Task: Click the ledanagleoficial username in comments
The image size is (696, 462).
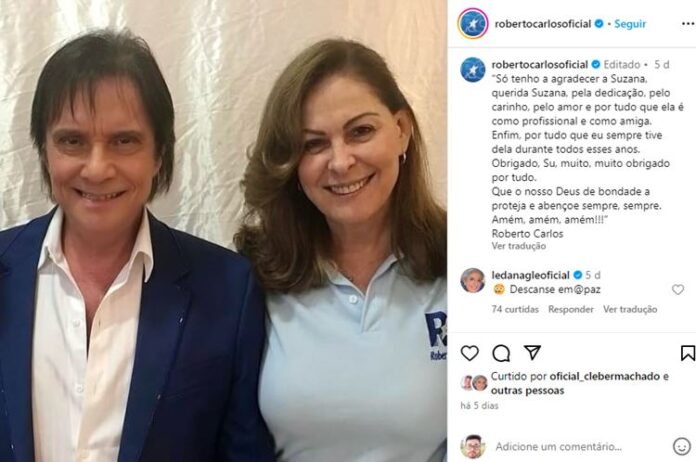Action: 532,274
